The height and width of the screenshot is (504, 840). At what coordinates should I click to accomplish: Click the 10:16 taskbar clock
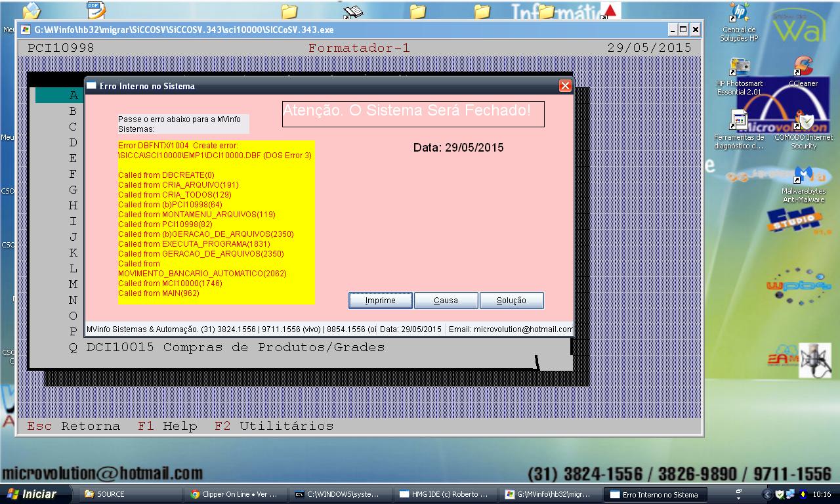[x=822, y=494]
